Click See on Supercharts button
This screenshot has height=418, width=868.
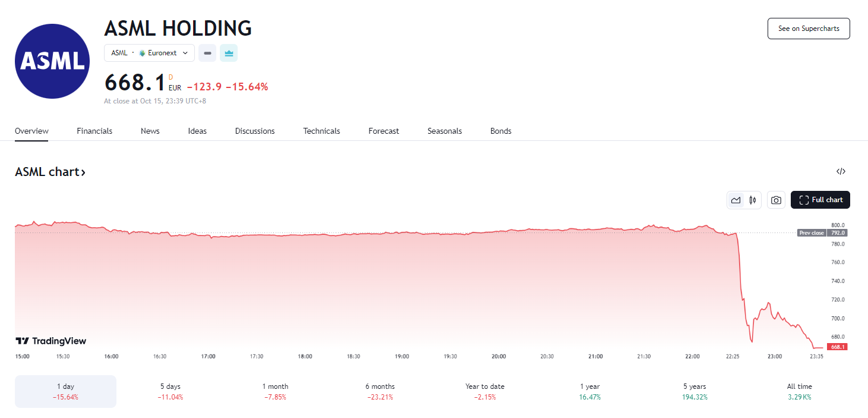coord(809,29)
